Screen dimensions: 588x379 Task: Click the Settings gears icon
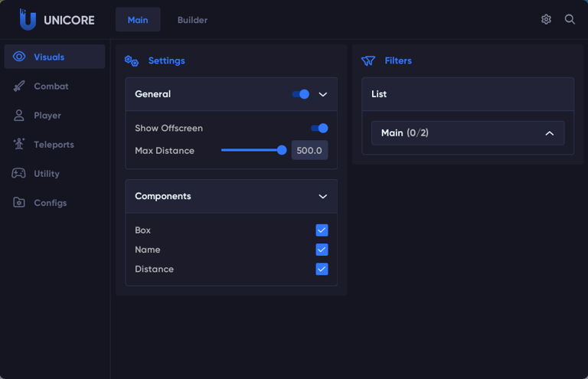coord(132,60)
